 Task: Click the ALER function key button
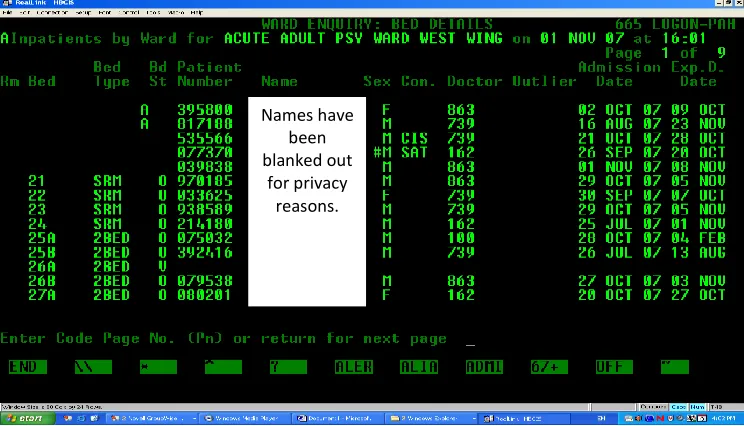(x=353, y=367)
